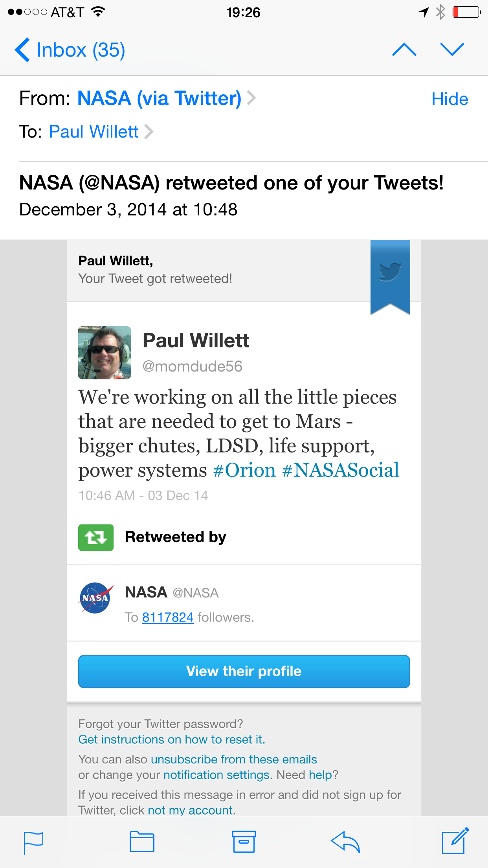Go to the next message (down arrow)
The image size is (488, 868).
[452, 50]
